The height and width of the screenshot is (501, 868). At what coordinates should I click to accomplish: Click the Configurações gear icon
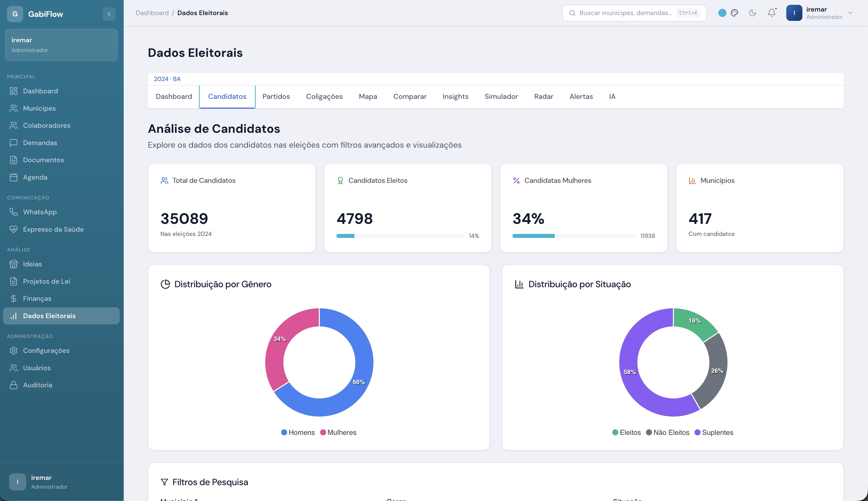[x=13, y=350]
